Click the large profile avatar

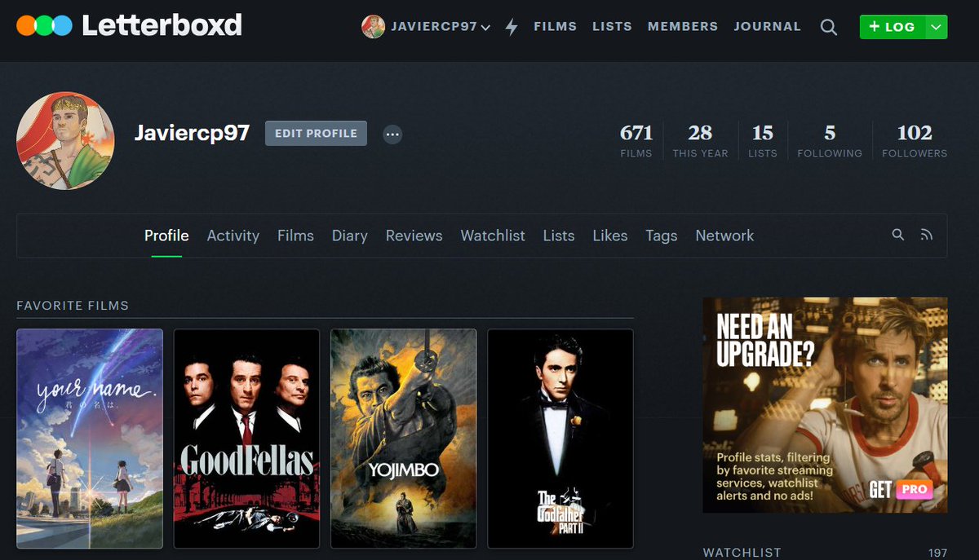pos(65,140)
